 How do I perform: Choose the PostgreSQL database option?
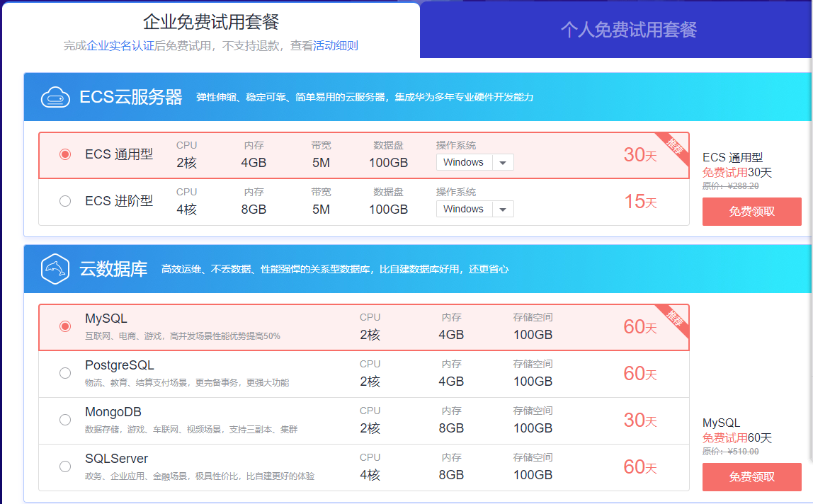pos(65,373)
